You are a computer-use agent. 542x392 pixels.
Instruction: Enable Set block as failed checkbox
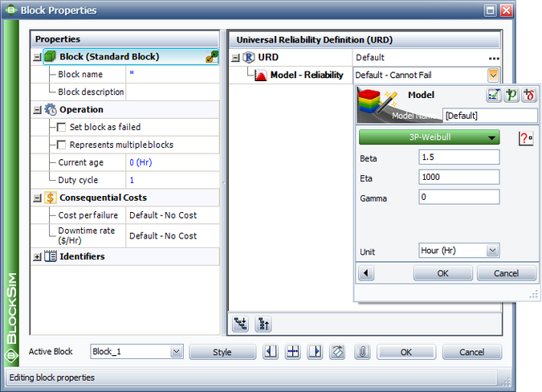click(63, 127)
